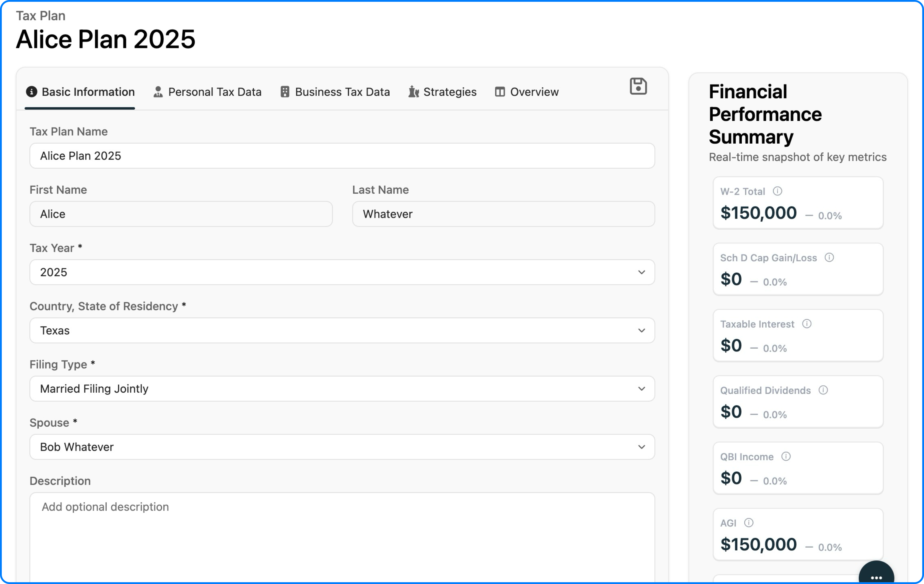Image resolution: width=924 pixels, height=584 pixels.
Task: Click the First Name input field
Action: 181,214
